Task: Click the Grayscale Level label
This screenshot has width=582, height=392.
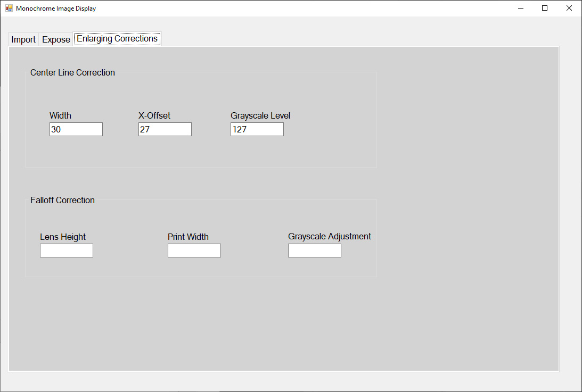Action: click(260, 116)
